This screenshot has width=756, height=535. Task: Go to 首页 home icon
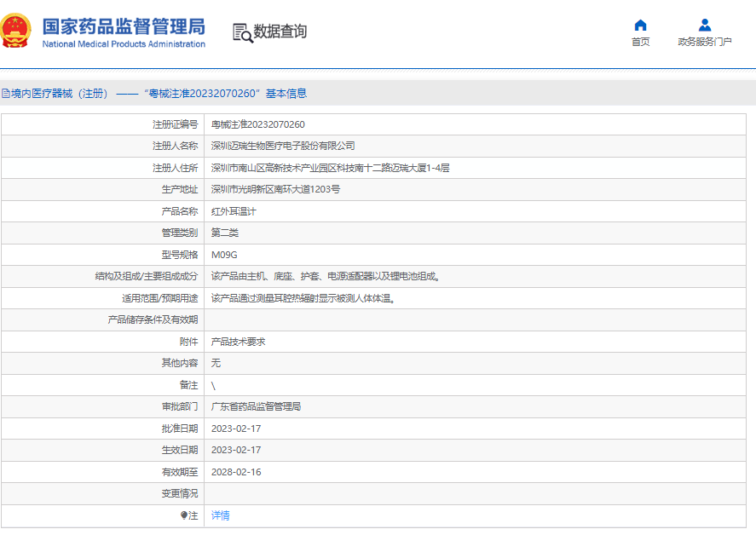pyautogui.click(x=640, y=25)
